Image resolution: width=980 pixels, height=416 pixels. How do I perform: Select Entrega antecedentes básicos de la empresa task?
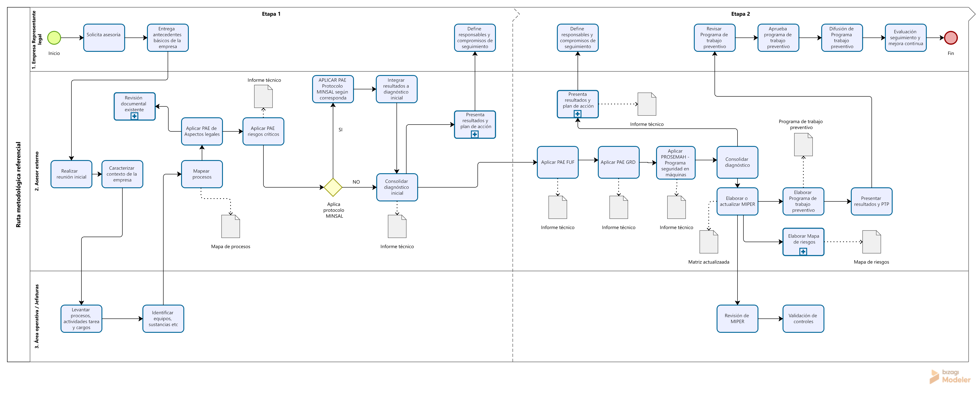168,38
